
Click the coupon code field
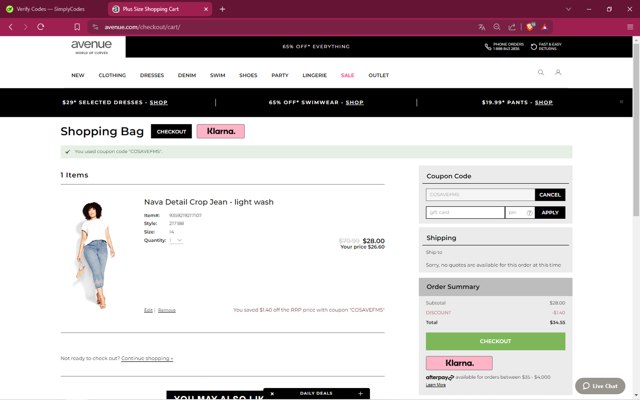(x=480, y=195)
